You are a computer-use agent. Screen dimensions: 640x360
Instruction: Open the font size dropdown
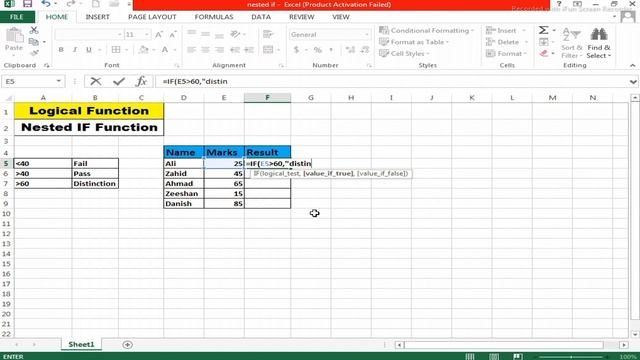pyautogui.click(x=147, y=35)
